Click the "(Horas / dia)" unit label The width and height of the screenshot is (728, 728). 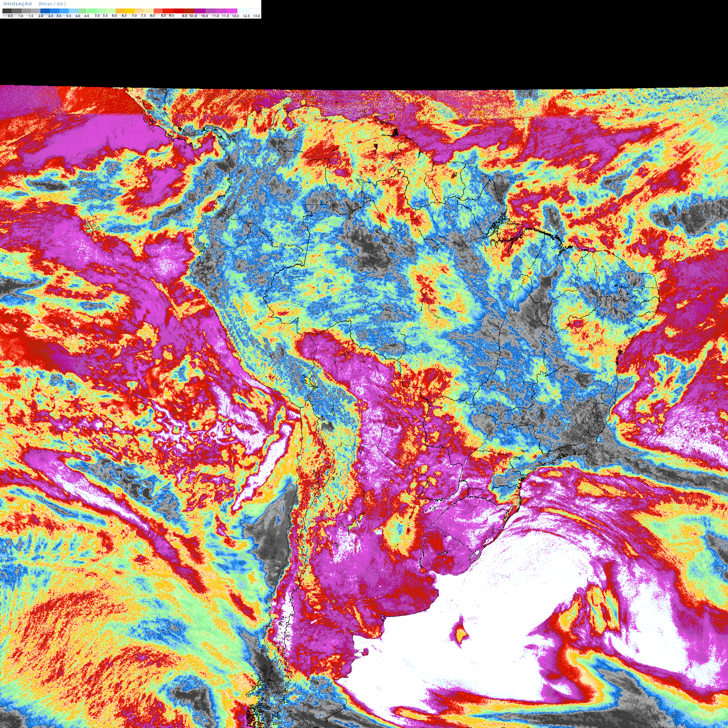tap(52, 4)
